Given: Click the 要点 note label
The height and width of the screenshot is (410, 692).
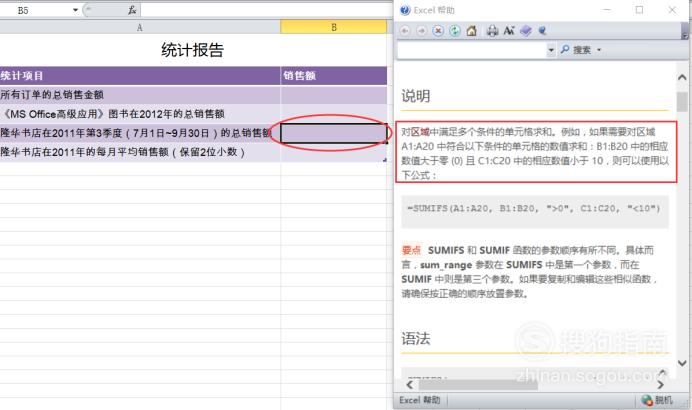Looking at the screenshot, I should click(x=411, y=250).
